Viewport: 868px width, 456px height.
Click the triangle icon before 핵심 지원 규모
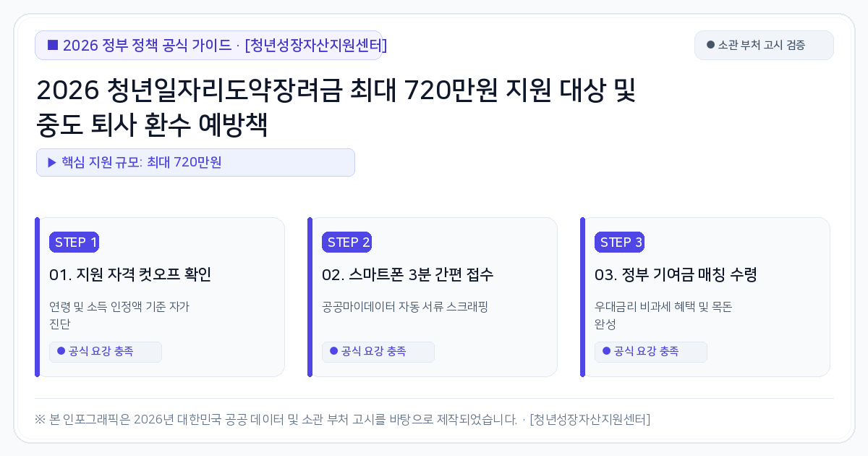click(x=52, y=162)
